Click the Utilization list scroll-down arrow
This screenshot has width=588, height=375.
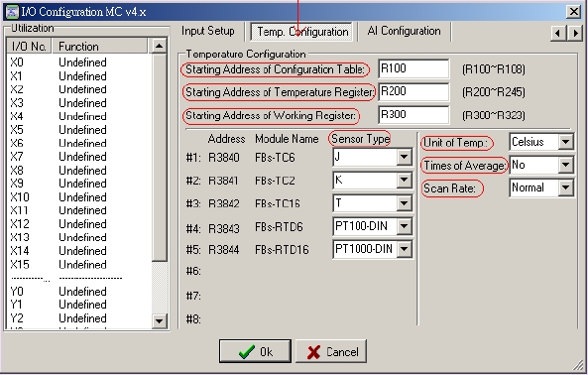[159, 321]
